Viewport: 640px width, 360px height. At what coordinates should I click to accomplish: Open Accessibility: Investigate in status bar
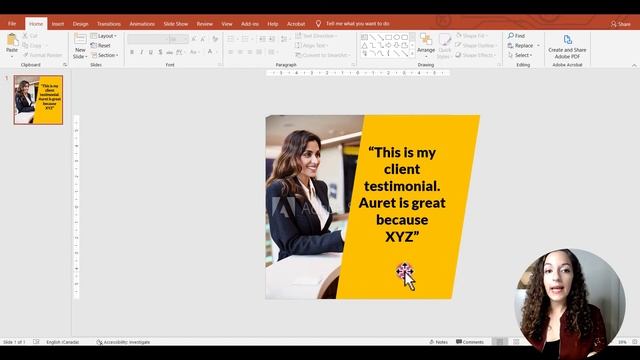point(123,342)
